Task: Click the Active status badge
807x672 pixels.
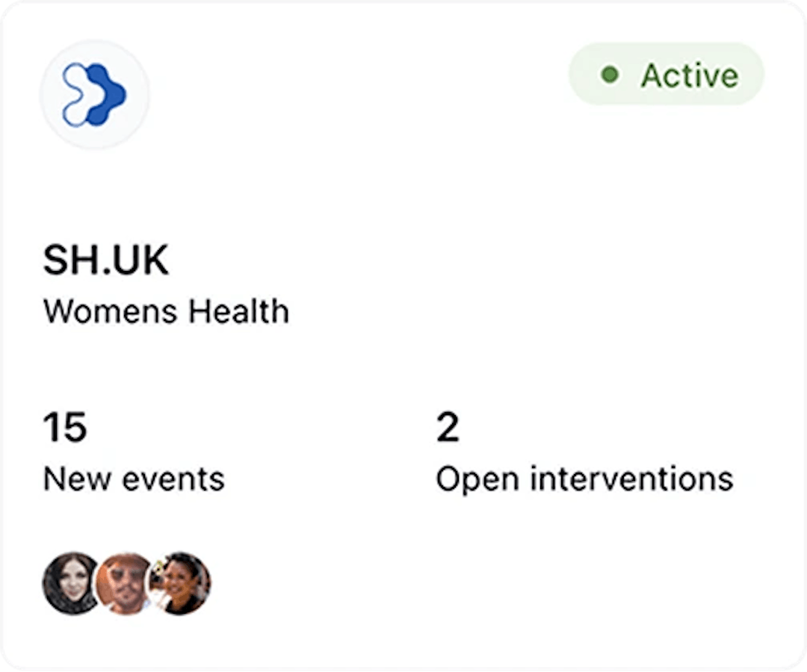Action: tap(667, 75)
